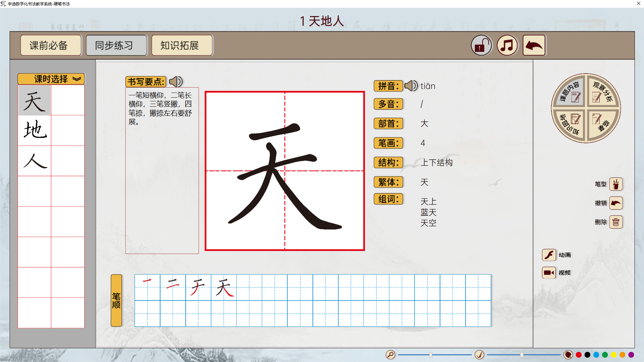Viewport: 644px width, 362px height.
Task: Click the 撤销 undo arrow icon
Action: [615, 203]
